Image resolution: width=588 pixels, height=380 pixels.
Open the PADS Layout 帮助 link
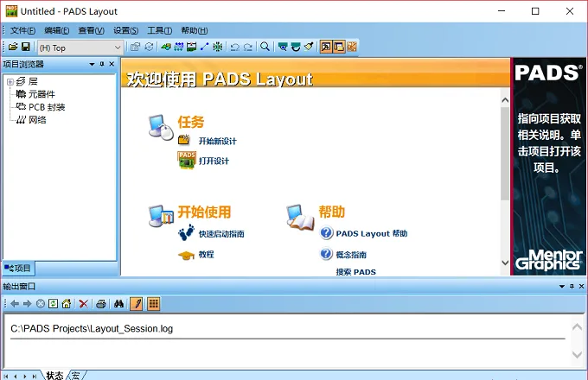(x=372, y=234)
